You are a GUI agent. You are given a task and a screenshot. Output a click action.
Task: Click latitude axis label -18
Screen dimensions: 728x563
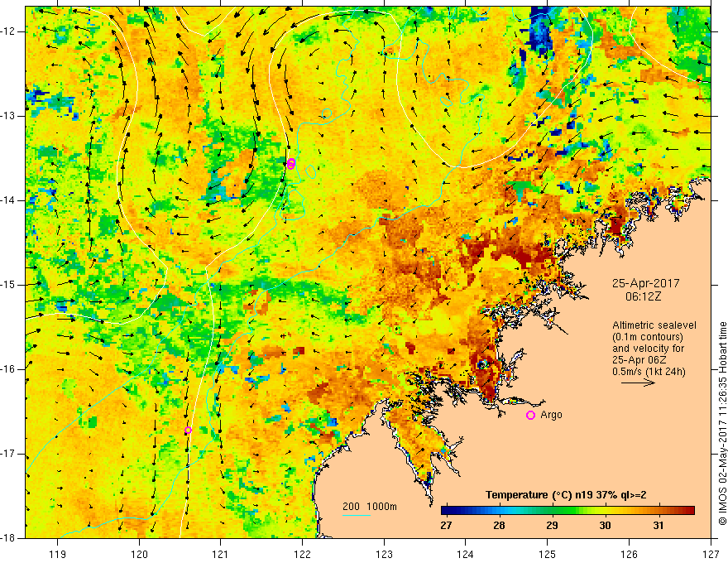point(9,538)
